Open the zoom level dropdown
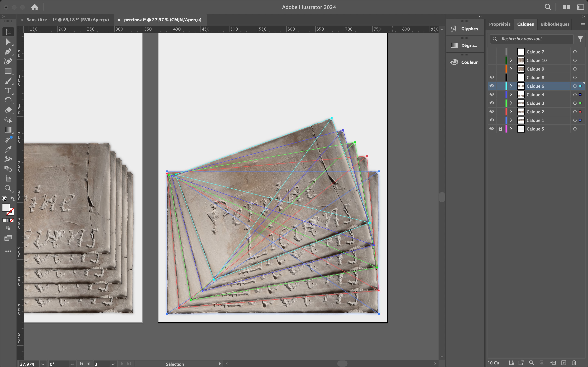 pyautogui.click(x=42, y=364)
